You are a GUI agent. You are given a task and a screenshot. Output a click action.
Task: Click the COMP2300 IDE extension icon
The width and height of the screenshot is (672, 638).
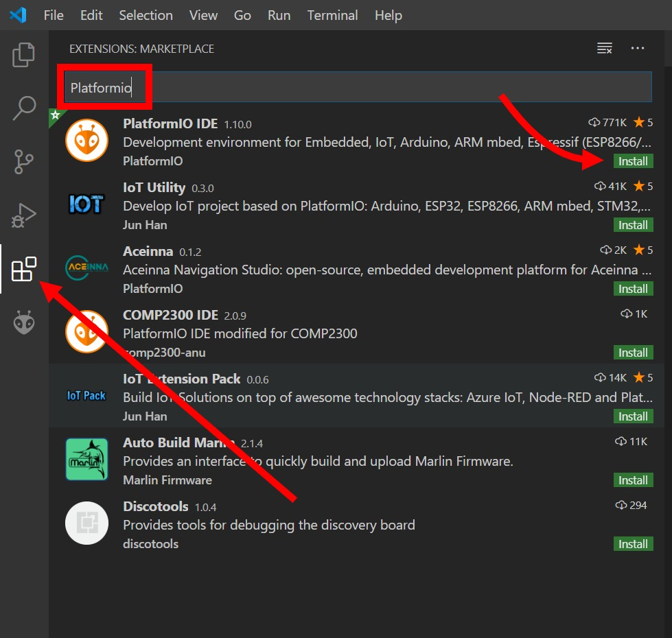(86, 331)
